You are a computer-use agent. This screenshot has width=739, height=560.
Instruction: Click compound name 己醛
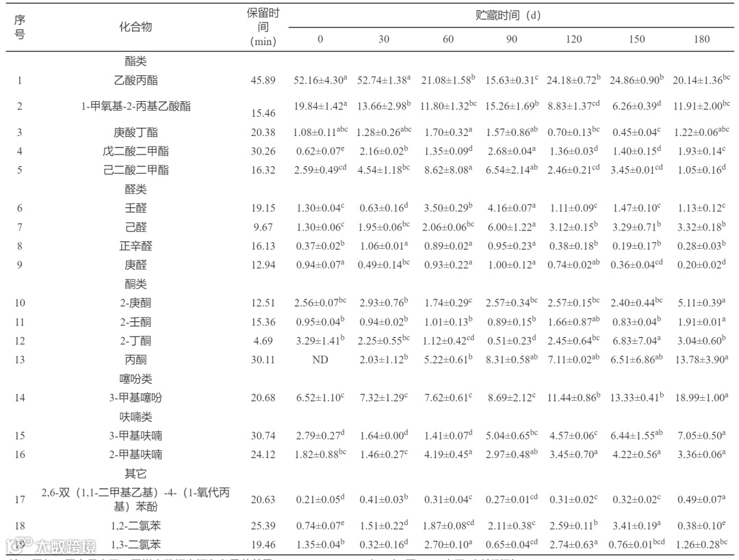[135, 227]
